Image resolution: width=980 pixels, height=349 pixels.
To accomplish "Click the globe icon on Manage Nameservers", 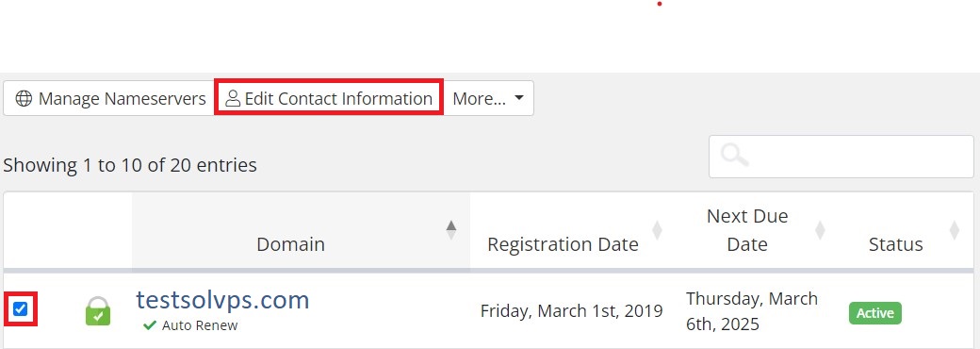I will coord(24,99).
